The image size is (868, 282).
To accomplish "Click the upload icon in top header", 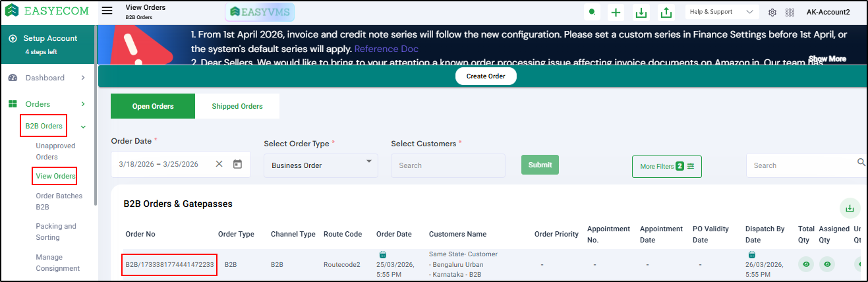I will pyautogui.click(x=666, y=13).
